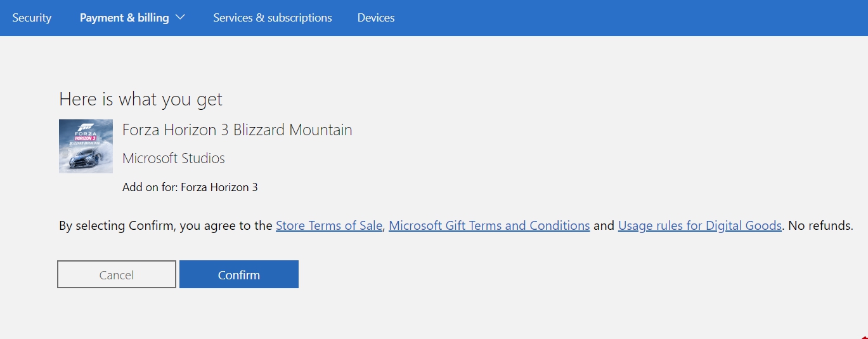Image resolution: width=868 pixels, height=339 pixels.
Task: Click the 'By selecting Confirm, you agree' text
Action: [165, 225]
